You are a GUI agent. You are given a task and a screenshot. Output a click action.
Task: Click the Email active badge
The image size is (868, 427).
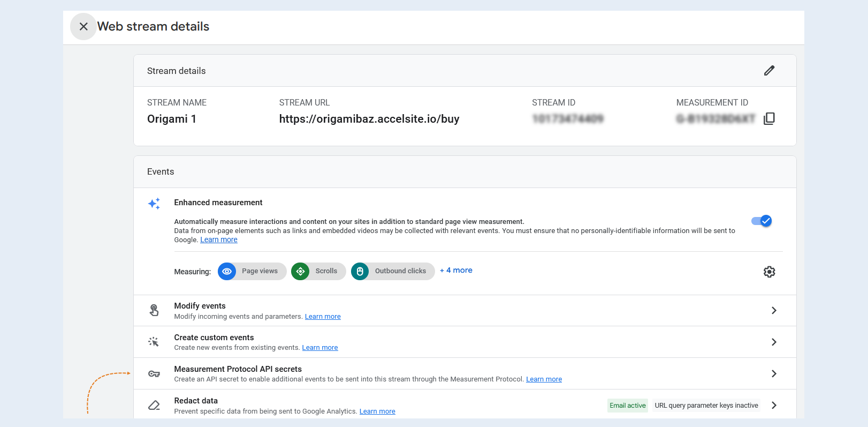click(x=628, y=406)
